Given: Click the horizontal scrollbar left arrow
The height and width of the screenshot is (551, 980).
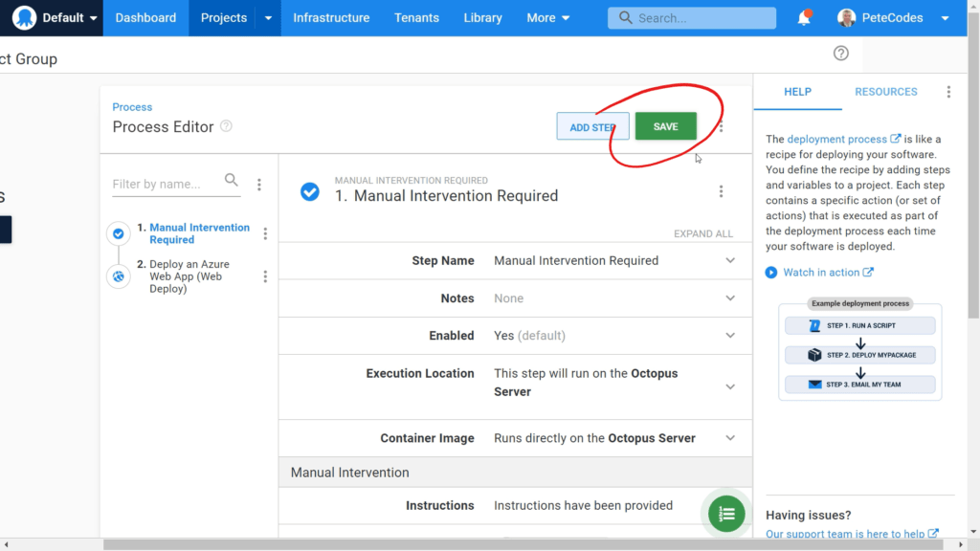Looking at the screenshot, I should point(6,544).
